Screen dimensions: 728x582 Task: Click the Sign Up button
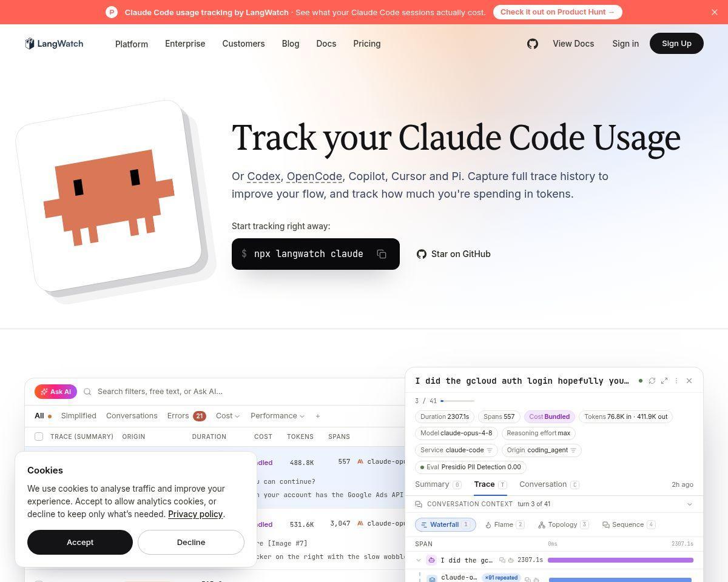coord(676,44)
